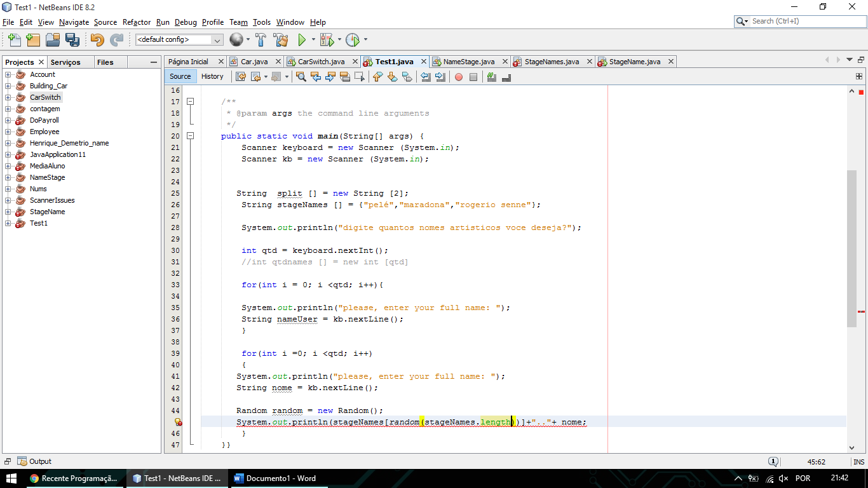This screenshot has height=488, width=868.
Task: Expand the StageName project tree node
Action: coord(8,212)
